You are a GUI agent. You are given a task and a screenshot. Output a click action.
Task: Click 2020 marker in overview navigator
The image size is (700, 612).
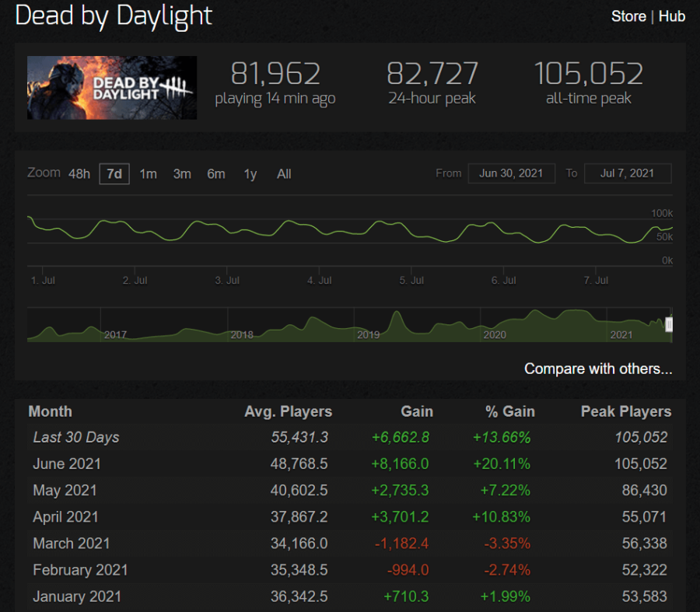tap(495, 335)
